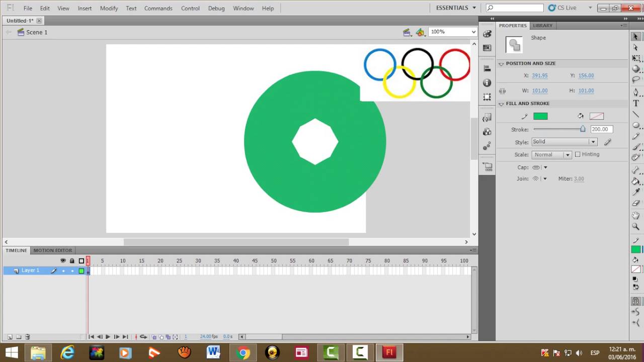Select the Subselection tool (white arrow)

click(x=636, y=47)
